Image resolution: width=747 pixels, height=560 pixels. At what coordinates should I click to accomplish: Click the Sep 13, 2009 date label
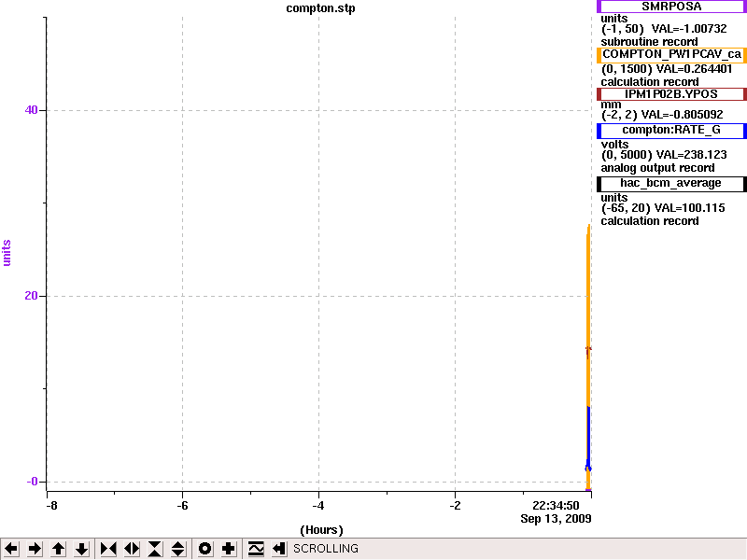coord(556,519)
